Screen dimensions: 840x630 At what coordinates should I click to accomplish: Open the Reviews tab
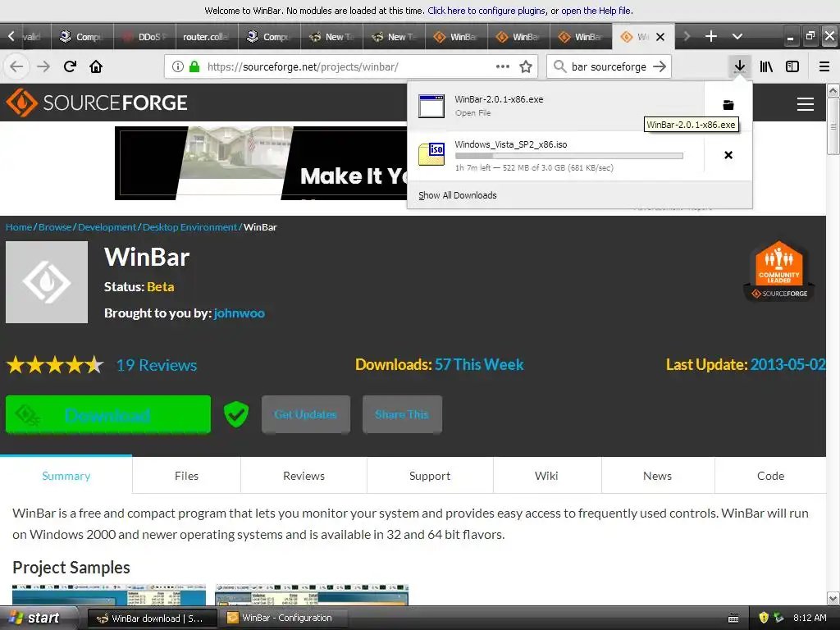pyautogui.click(x=304, y=476)
